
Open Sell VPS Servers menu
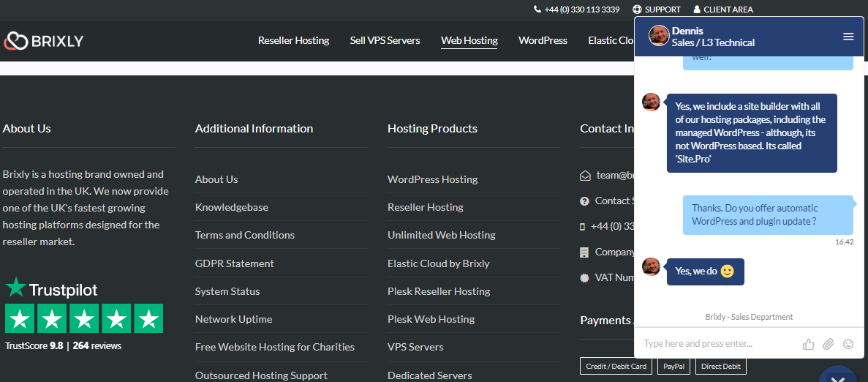pos(385,40)
